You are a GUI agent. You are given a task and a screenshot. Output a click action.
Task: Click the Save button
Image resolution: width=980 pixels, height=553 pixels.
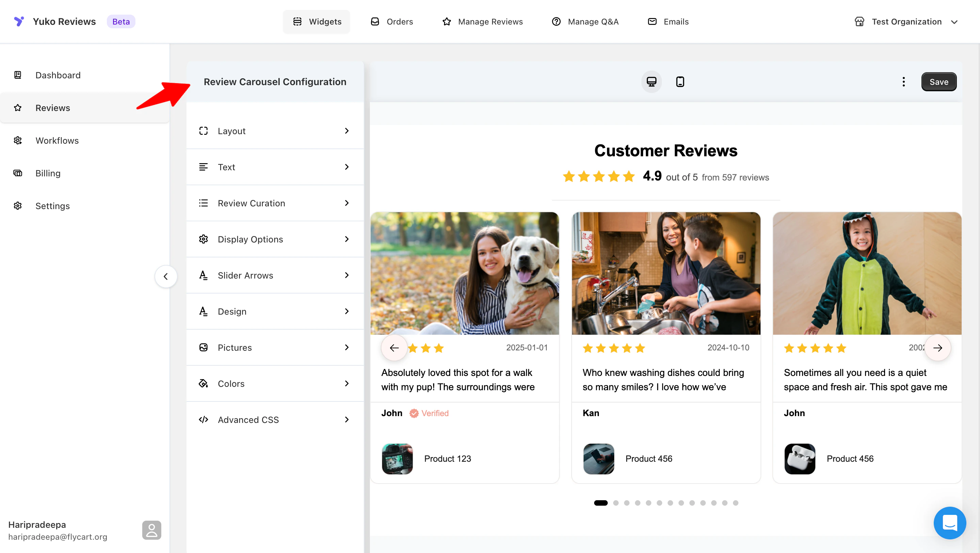938,81
